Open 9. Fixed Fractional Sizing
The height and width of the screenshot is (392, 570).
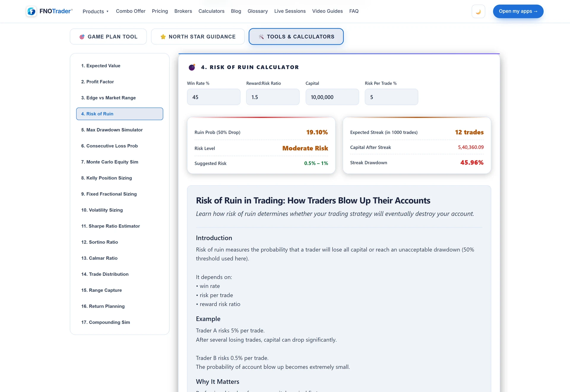[x=120, y=194]
